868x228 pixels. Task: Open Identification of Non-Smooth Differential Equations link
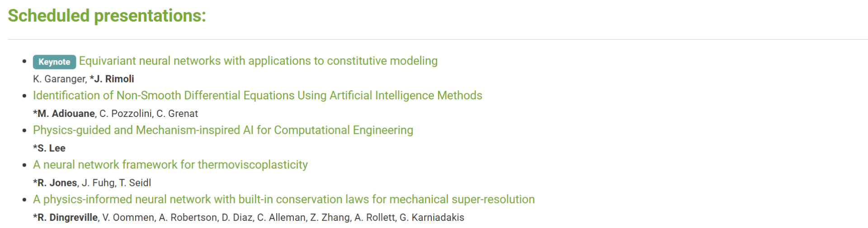(257, 96)
